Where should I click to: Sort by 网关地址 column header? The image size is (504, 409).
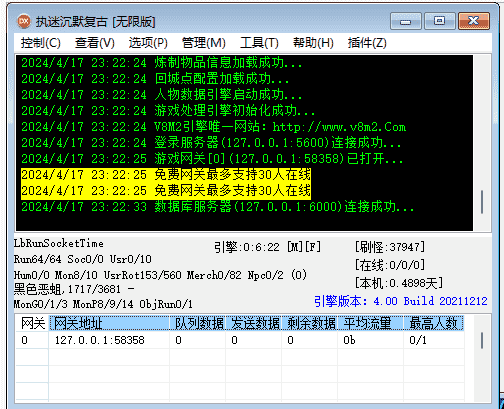coord(110,323)
